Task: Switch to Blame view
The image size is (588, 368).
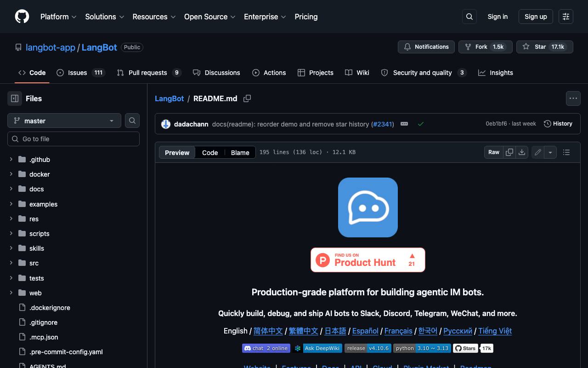Action: point(240,153)
